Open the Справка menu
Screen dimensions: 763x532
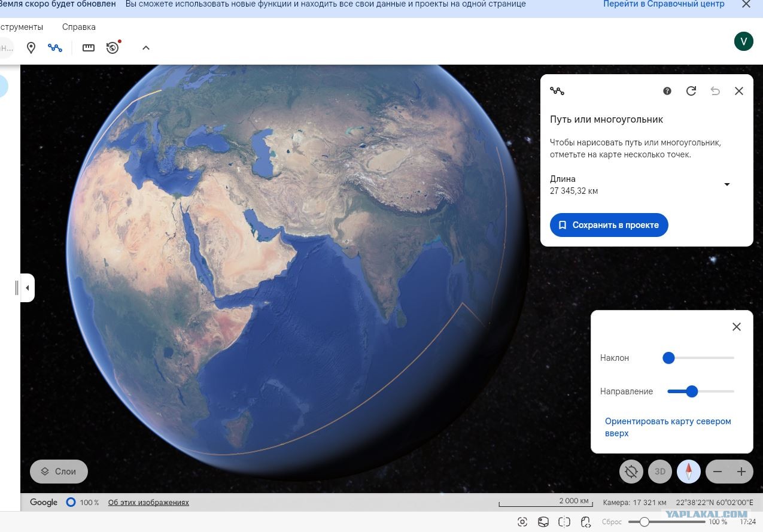point(78,27)
